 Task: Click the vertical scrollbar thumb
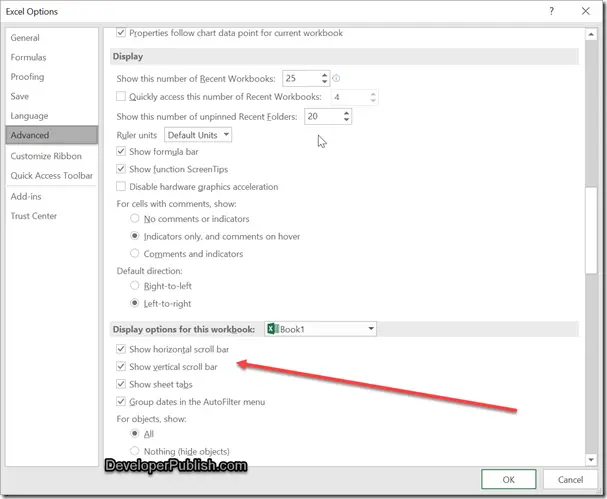[591, 231]
